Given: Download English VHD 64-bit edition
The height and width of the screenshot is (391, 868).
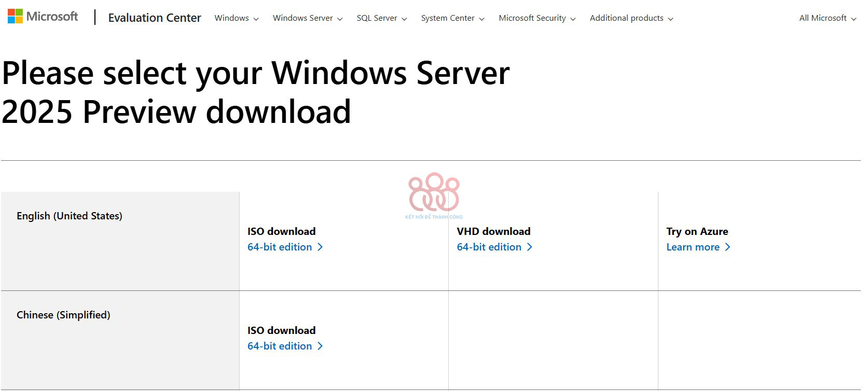Looking at the screenshot, I should click(494, 247).
